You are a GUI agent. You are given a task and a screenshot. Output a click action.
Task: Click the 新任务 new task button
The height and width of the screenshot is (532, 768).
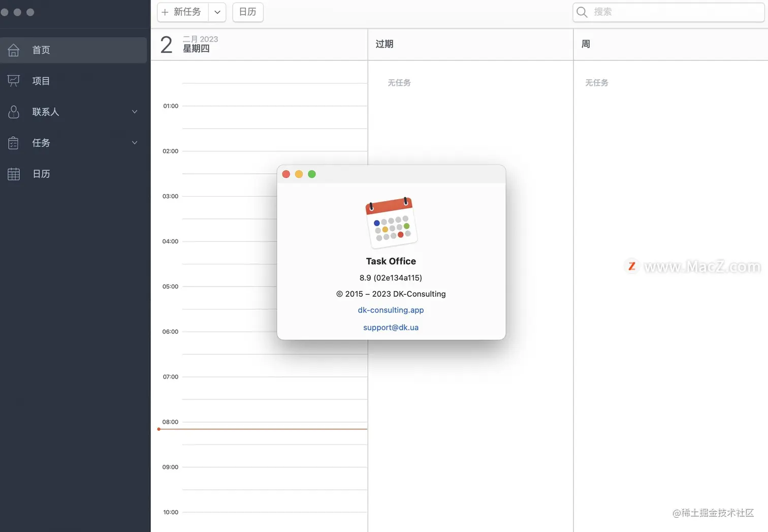click(x=183, y=12)
